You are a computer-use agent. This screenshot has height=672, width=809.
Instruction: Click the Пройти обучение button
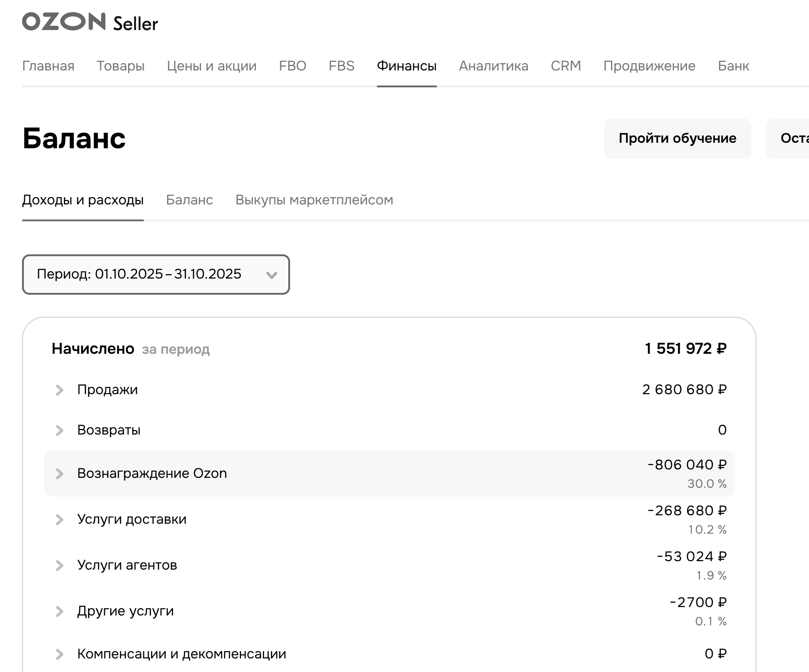tap(677, 139)
